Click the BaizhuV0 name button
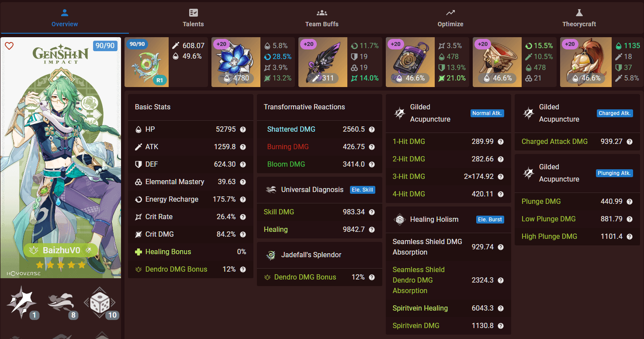The height and width of the screenshot is (339, 644). [61, 251]
